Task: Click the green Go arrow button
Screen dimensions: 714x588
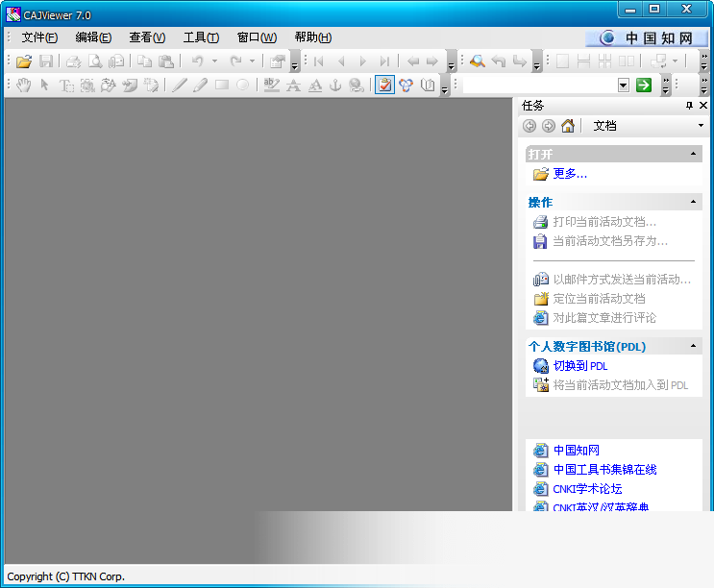Action: coord(644,86)
